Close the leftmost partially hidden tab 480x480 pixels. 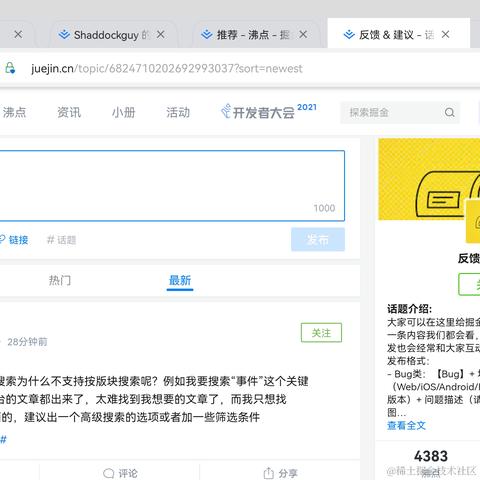tap(18, 34)
